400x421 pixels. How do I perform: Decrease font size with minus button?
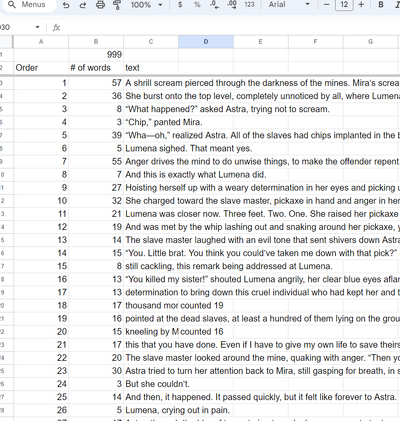[x=327, y=5]
